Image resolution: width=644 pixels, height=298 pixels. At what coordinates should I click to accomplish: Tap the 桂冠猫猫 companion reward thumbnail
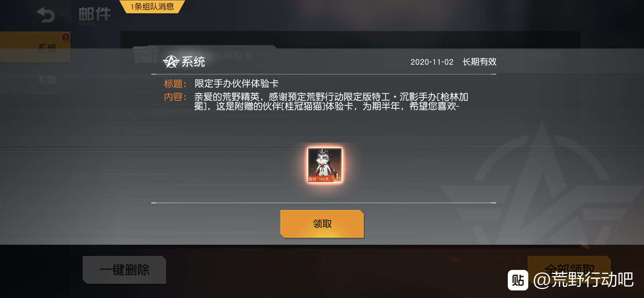tap(325, 165)
